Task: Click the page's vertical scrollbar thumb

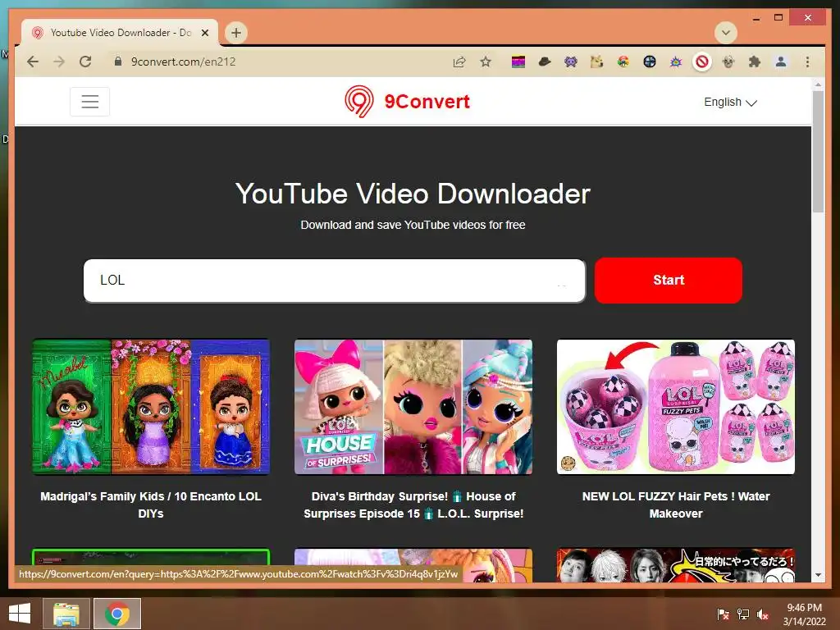Action: 818,152
